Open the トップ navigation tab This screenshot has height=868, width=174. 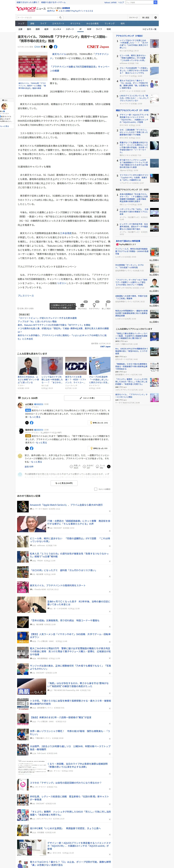21,24
